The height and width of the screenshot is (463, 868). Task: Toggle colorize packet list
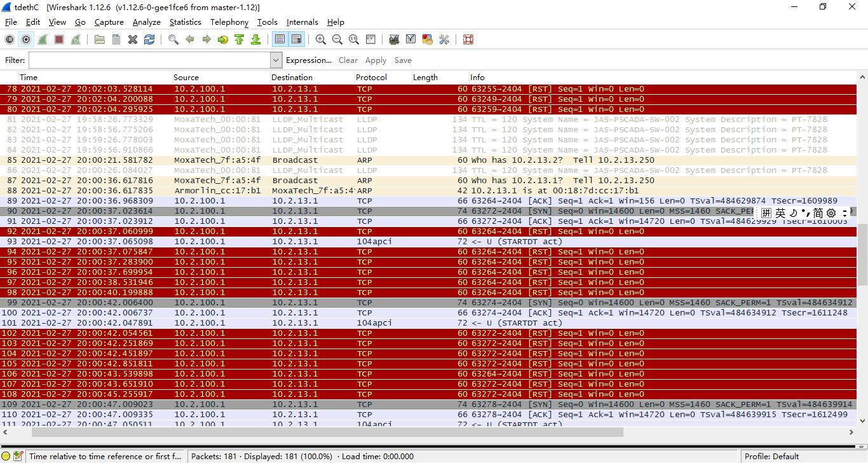pyautogui.click(x=280, y=39)
